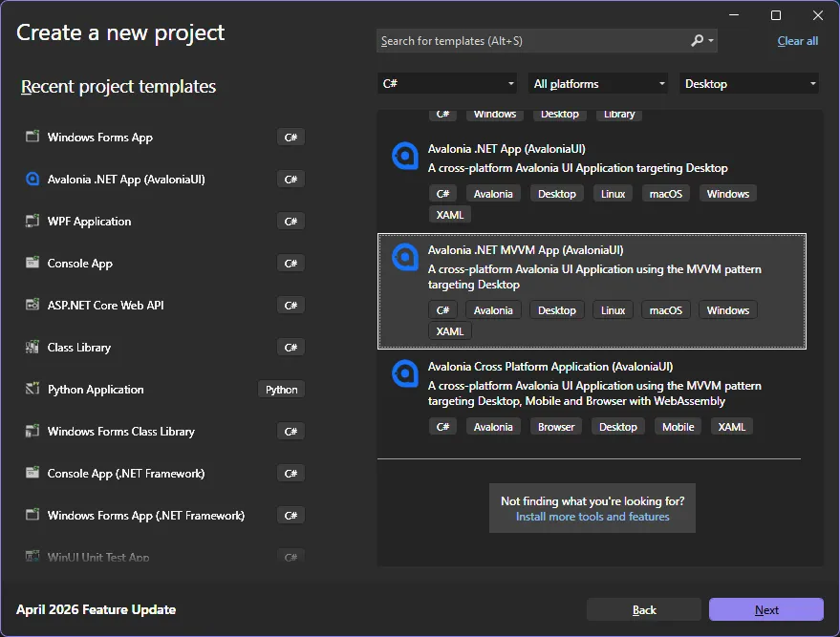Open the search options dropdown arrow

tap(711, 41)
